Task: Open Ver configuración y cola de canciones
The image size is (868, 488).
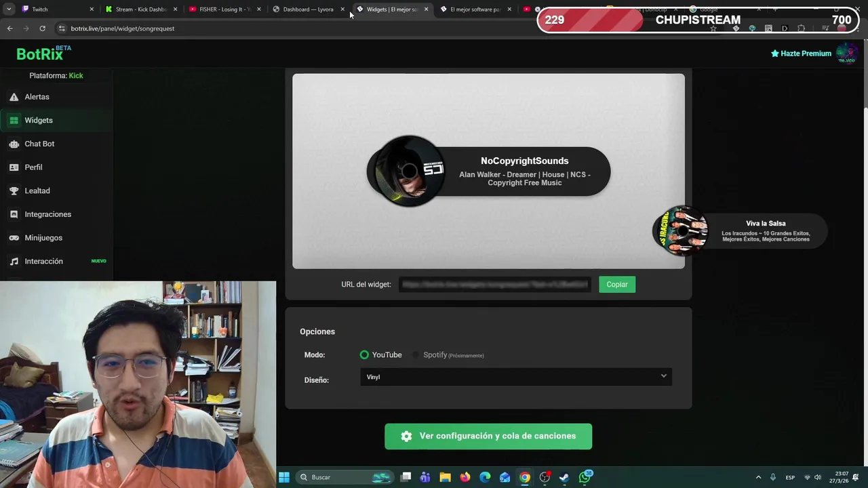Action: point(488,436)
